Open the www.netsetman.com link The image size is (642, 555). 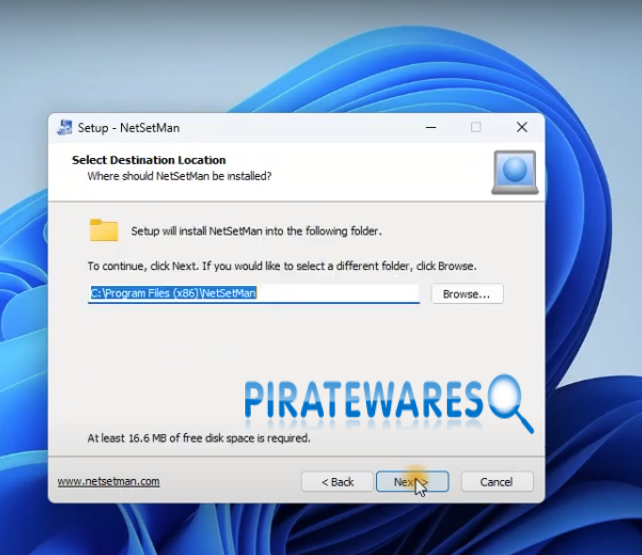(108, 482)
